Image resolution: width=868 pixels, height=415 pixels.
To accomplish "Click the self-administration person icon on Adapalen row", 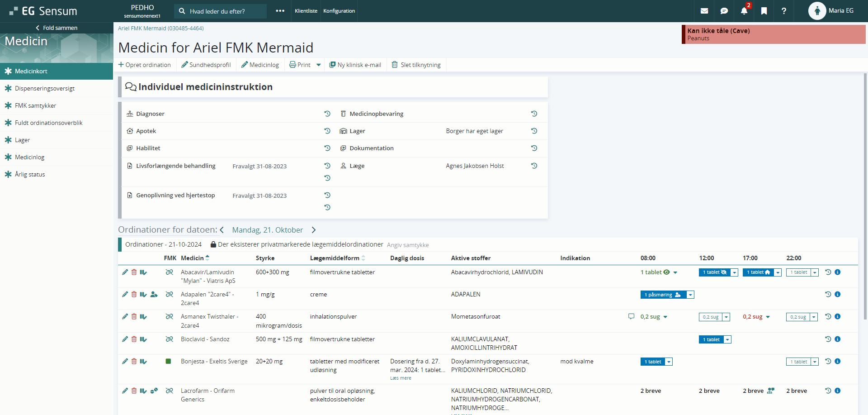I will click(154, 294).
